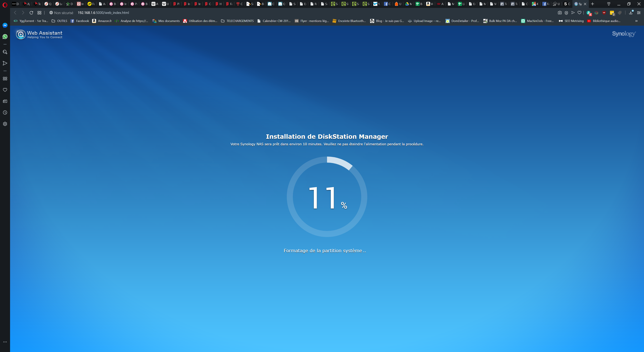Image resolution: width=644 pixels, height=352 pixels.
Task: Click the uBlock Origin extension icon
Action: [604, 13]
